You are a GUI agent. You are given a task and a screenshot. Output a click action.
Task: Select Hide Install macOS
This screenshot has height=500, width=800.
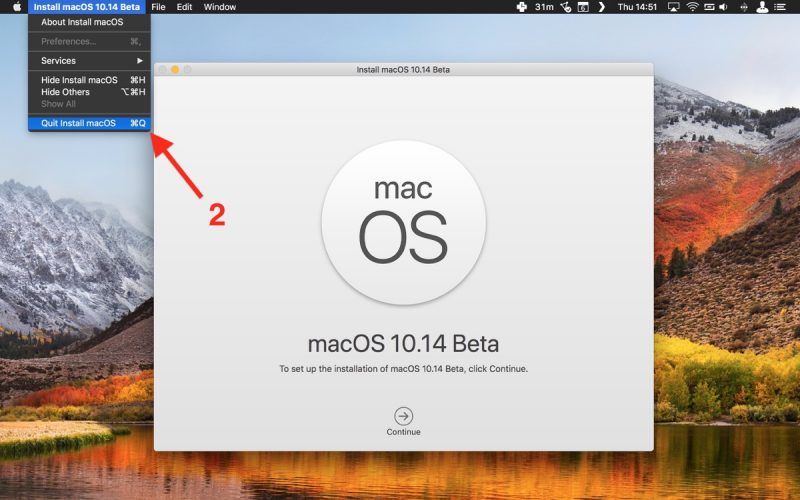89,80
